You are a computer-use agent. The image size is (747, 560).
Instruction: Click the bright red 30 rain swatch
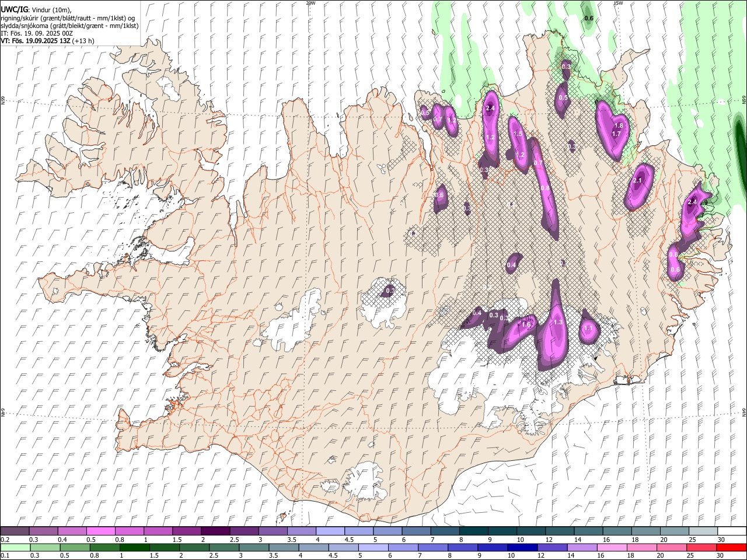(x=732, y=548)
